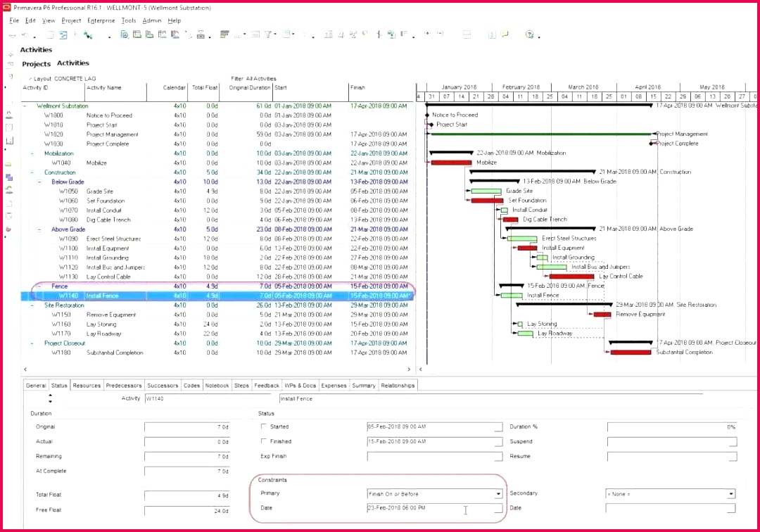Click the blue stacked squares sidebar icon
The height and width of the screenshot is (532, 760).
(x=10, y=178)
